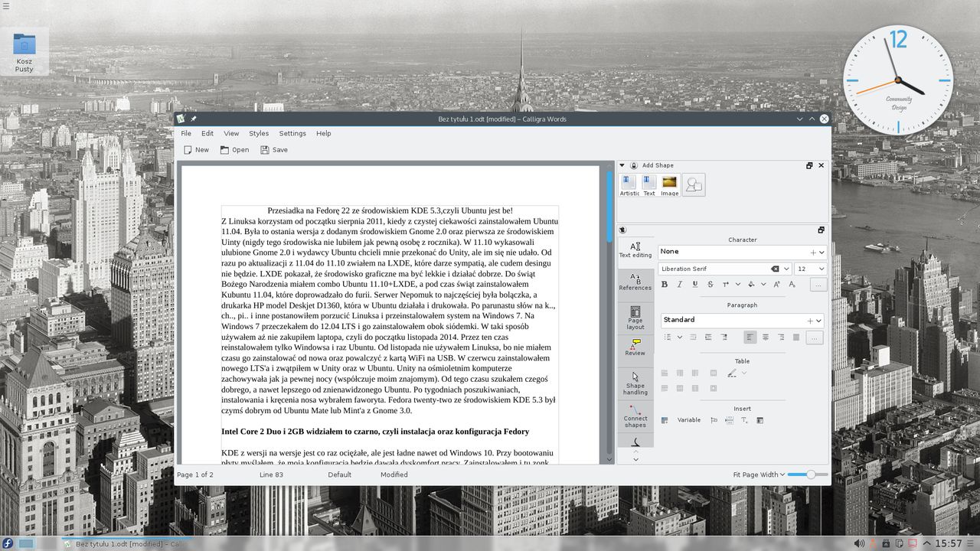980x551 pixels.
Task: Add a Text shape from Add Shape
Action: pos(648,185)
